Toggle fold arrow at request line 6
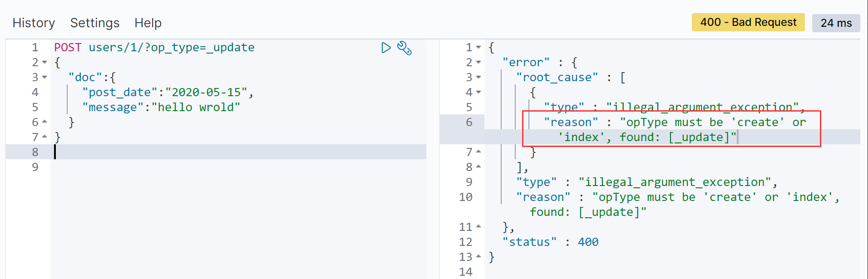This screenshot has height=279, width=868. click(x=44, y=122)
